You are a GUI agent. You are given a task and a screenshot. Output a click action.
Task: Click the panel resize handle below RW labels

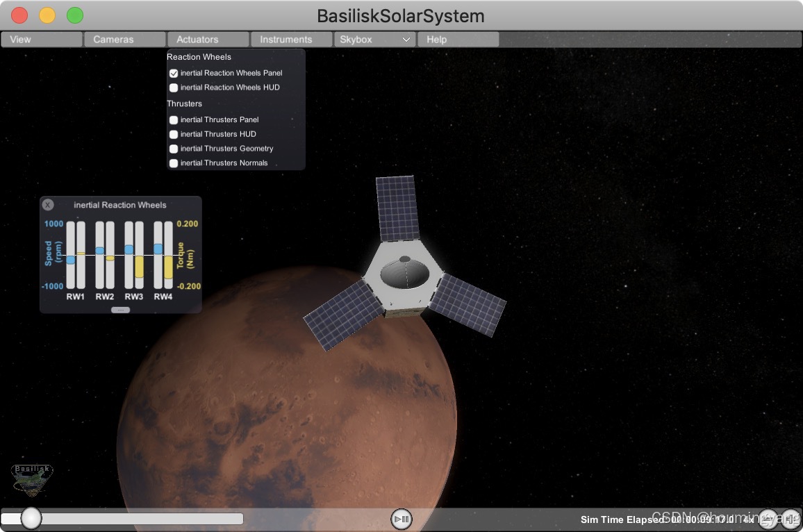coord(120,310)
